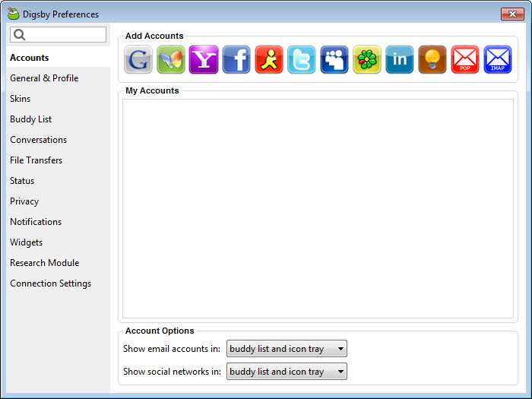Add a Facebook account
Screen dimensions: 532x399
(236, 60)
